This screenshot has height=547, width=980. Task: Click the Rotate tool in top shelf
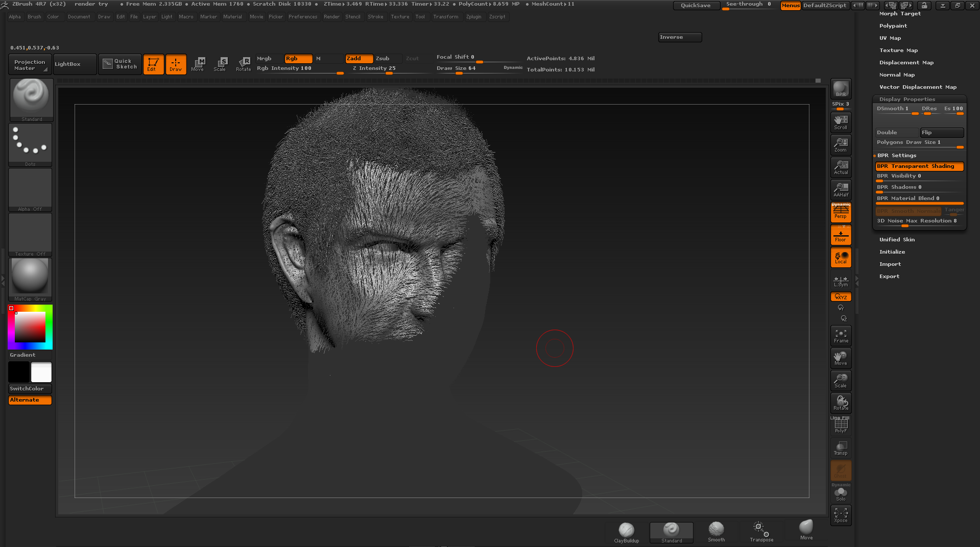(x=243, y=64)
